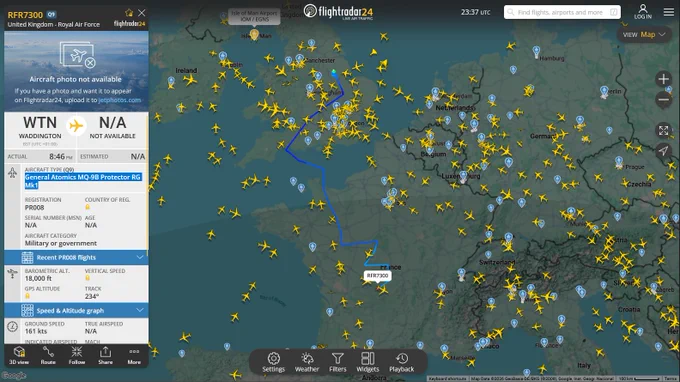This screenshot has height=382, width=680.
Task: Select the highlighted aircraft type text
Action: [x=83, y=181]
